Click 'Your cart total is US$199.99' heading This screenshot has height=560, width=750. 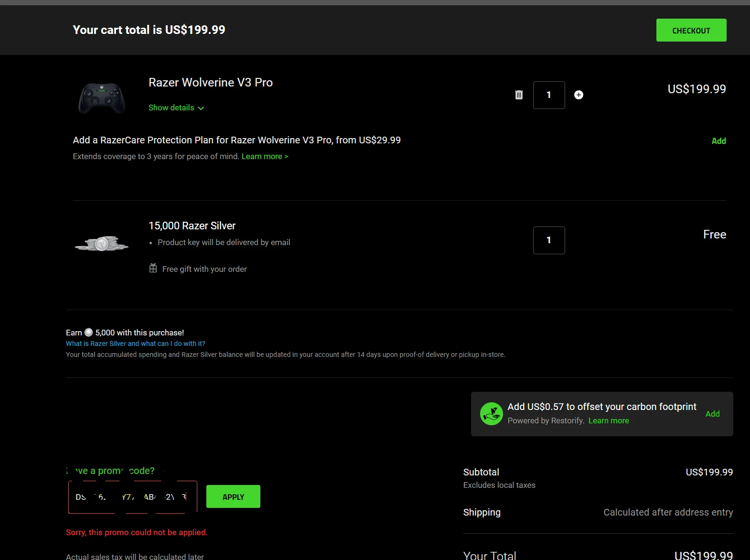[x=149, y=30]
